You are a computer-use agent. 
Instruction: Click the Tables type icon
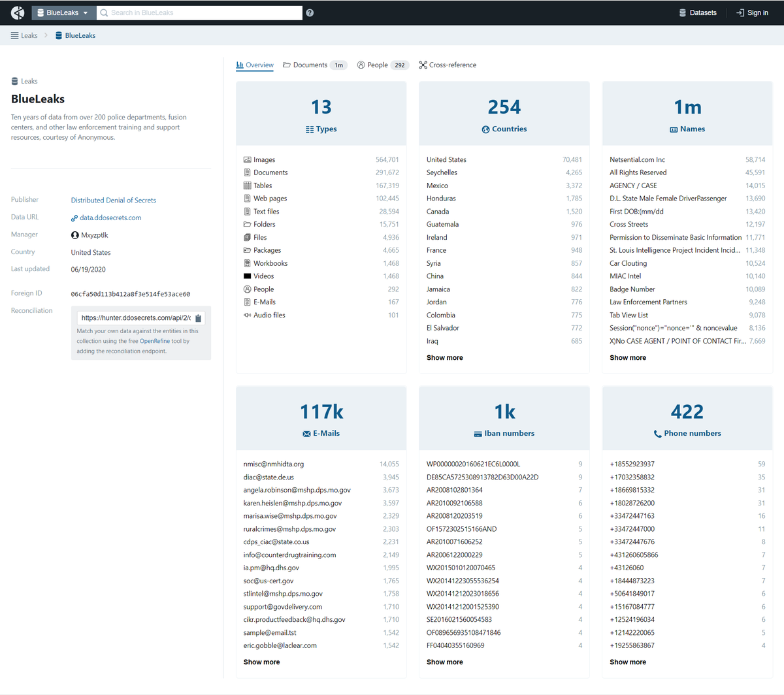(248, 186)
